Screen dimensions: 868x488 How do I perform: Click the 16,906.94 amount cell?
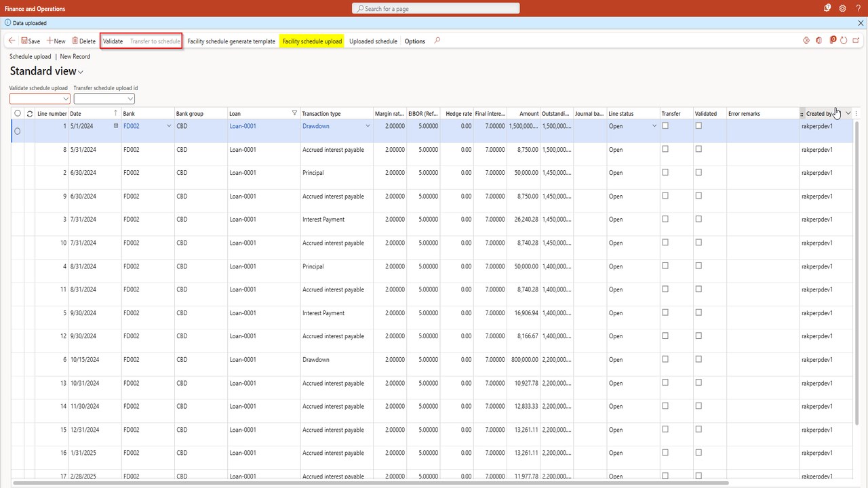[525, 313]
